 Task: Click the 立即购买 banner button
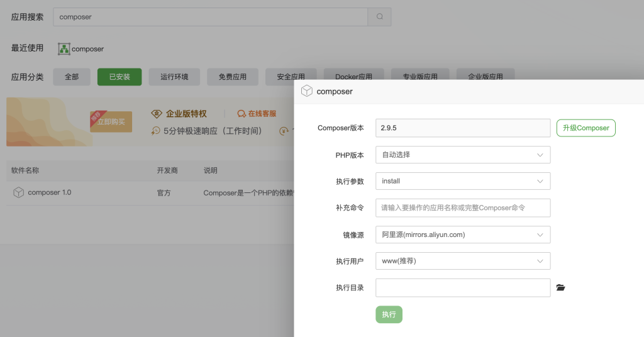pyautogui.click(x=111, y=122)
